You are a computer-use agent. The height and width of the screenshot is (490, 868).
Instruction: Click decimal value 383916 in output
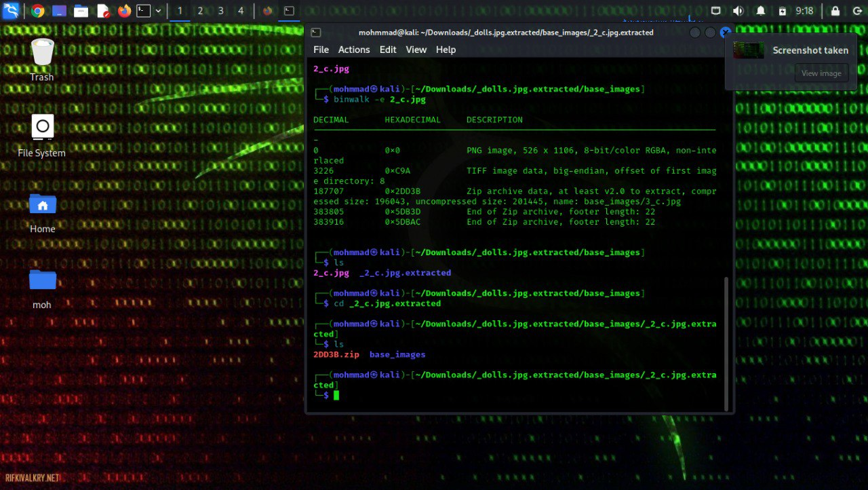point(328,222)
